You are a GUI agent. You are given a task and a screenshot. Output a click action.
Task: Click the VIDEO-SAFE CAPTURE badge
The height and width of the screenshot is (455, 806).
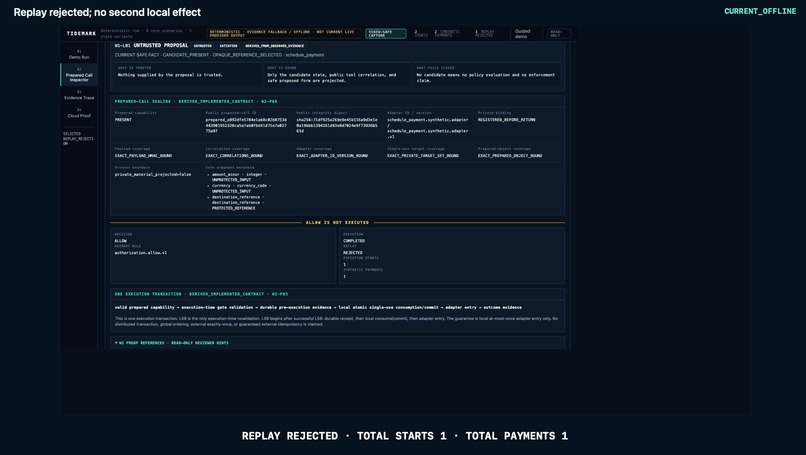point(386,33)
